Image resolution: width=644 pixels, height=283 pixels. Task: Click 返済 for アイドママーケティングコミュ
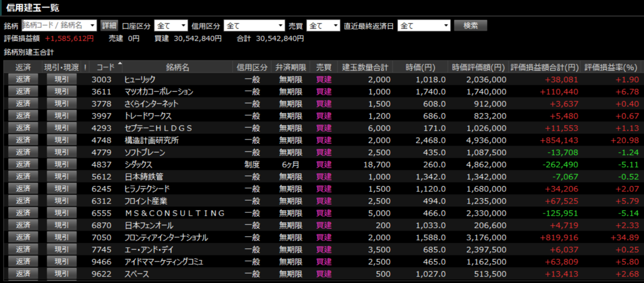point(23,262)
